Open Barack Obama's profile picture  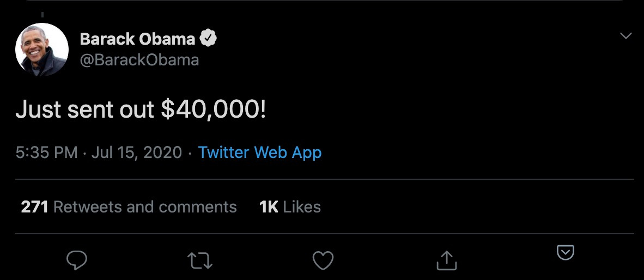click(x=42, y=50)
